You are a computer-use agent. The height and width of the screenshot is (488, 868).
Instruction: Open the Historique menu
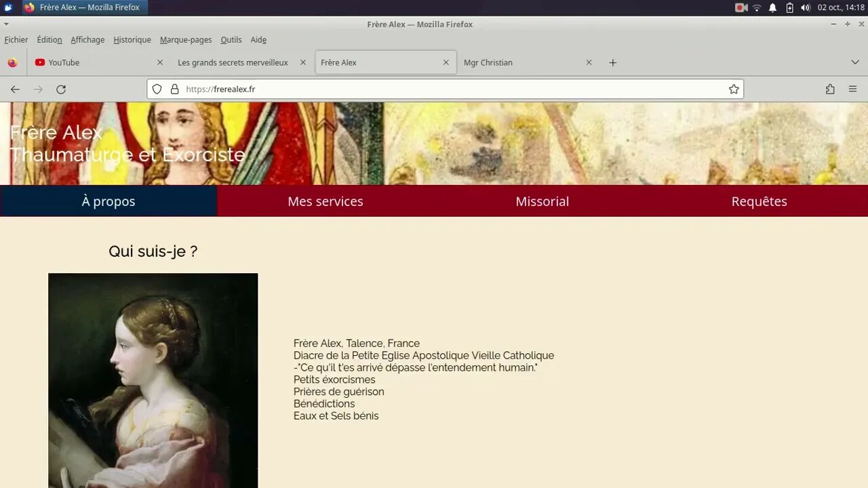click(x=132, y=40)
